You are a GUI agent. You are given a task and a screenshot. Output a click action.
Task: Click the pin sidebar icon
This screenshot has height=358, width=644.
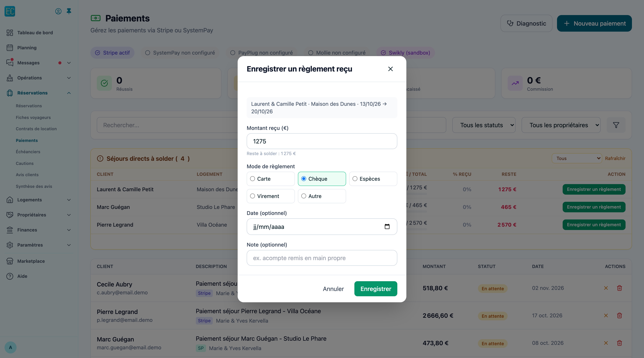point(69,11)
